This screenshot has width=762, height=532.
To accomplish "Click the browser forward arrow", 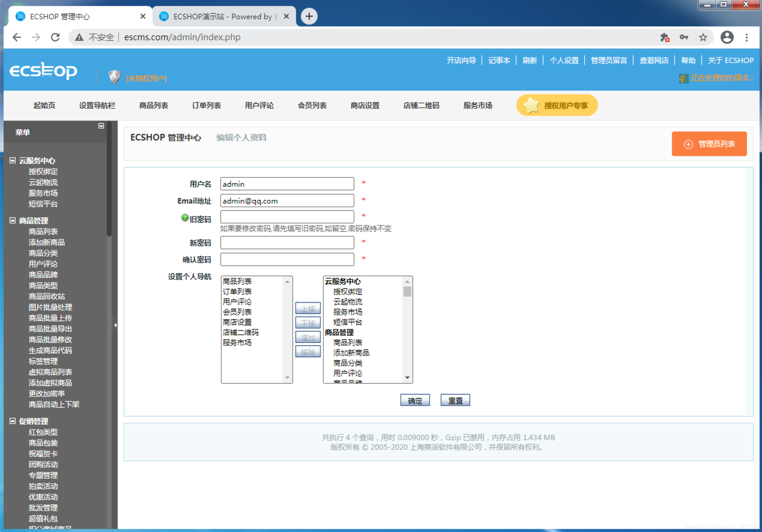I will pos(36,37).
